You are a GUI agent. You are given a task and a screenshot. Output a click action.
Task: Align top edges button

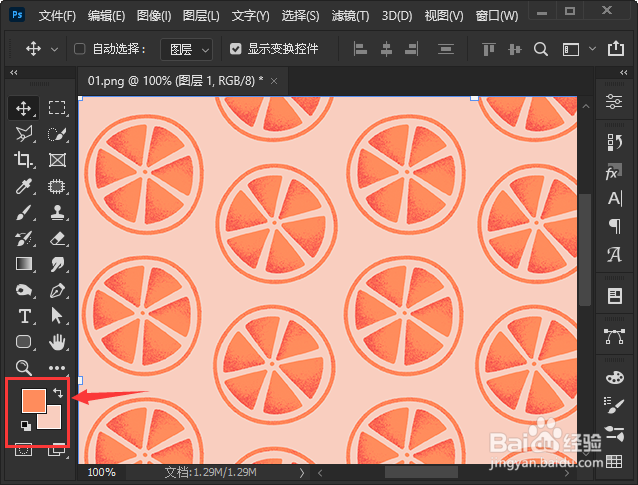pyautogui.click(x=489, y=49)
